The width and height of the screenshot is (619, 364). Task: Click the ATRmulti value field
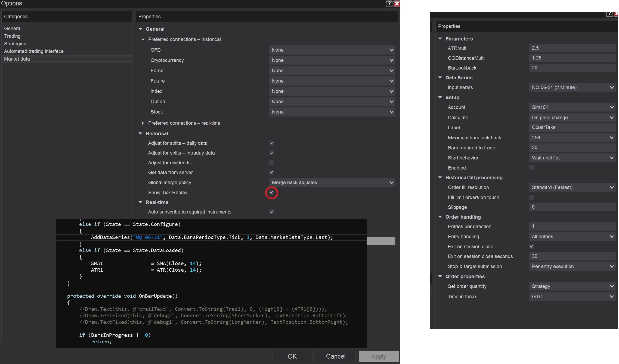(572, 48)
